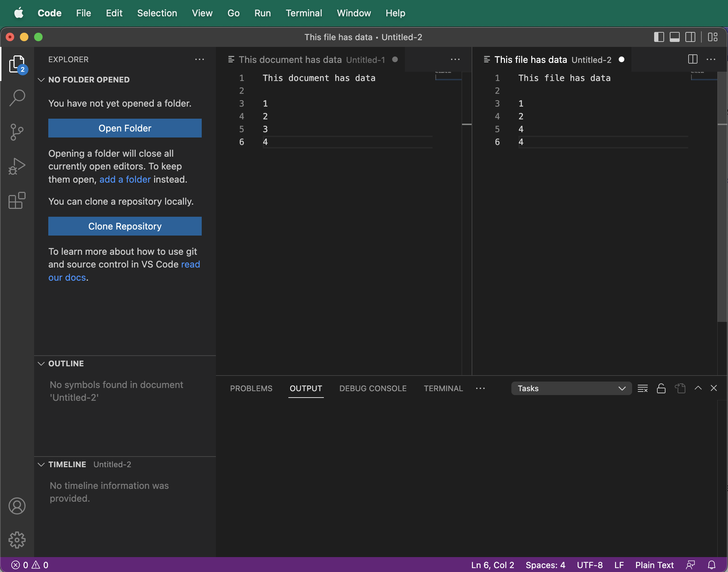Collapse the OUTLINE section
This screenshot has width=728, height=572.
pos(40,363)
